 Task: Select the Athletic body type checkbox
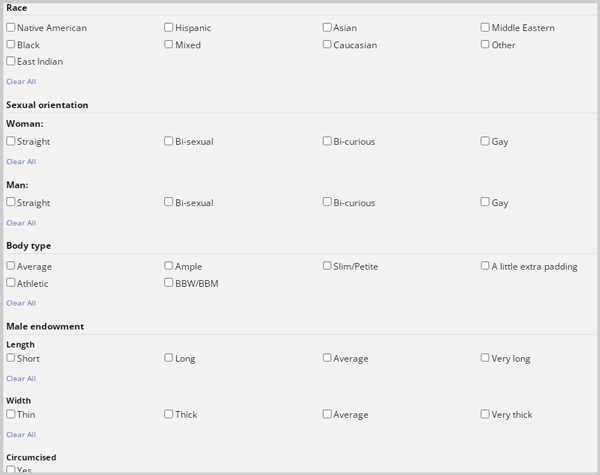[11, 283]
